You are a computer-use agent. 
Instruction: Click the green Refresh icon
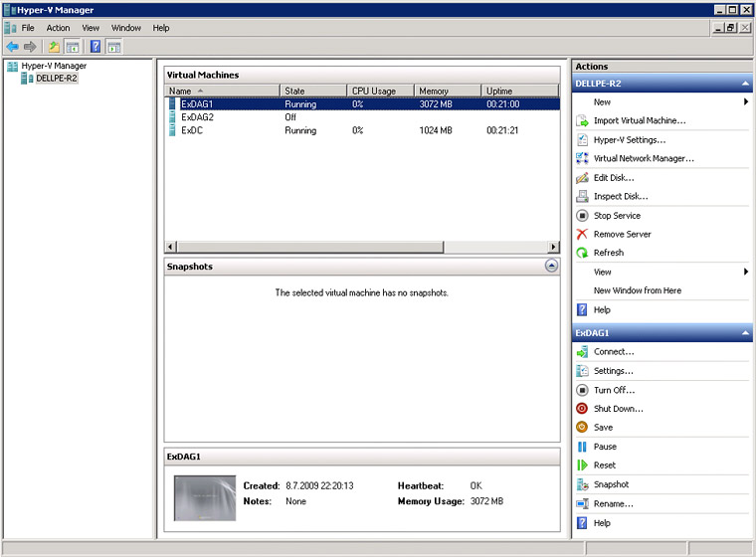click(582, 253)
